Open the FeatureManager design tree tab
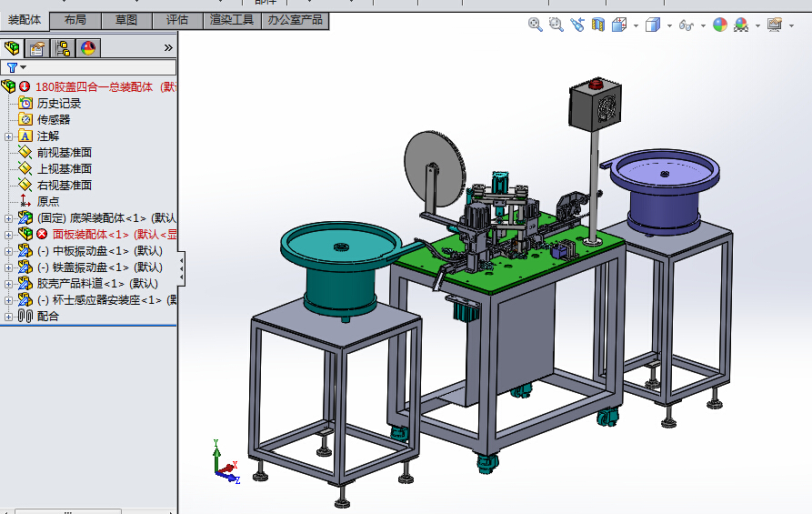This screenshot has height=514, width=812. tap(12, 48)
